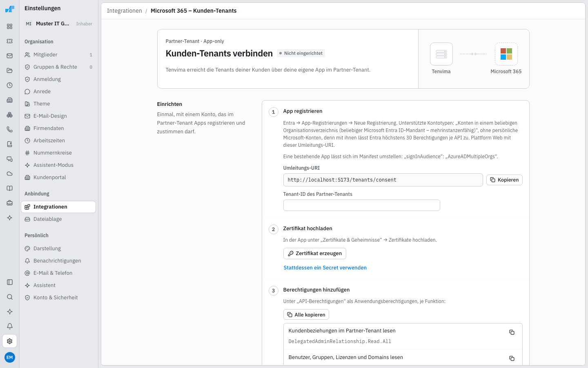Select Anmeldung in the sidebar
Image resolution: width=588 pixels, height=368 pixels.
tap(58, 79)
